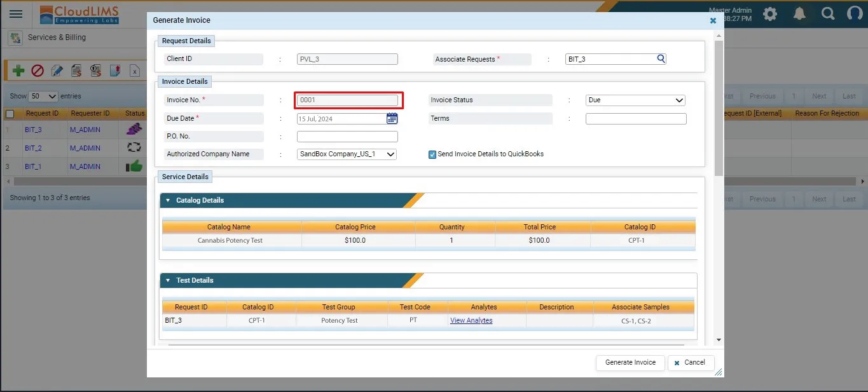Click the Invoice No. field

coord(347,100)
